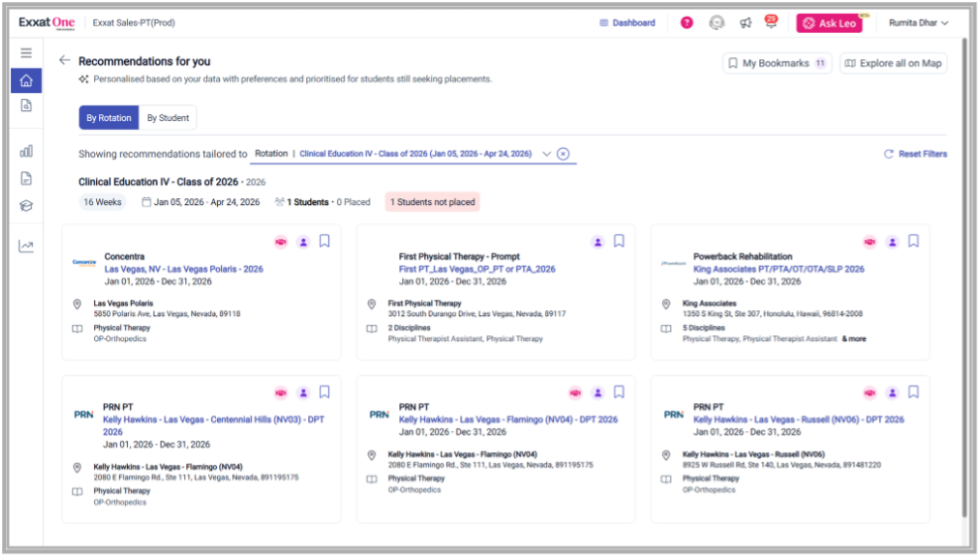Image resolution: width=980 pixels, height=557 pixels.
Task: Open Kelly Hawkins Russell (NV06) DPT 2026 link
Action: coord(799,419)
